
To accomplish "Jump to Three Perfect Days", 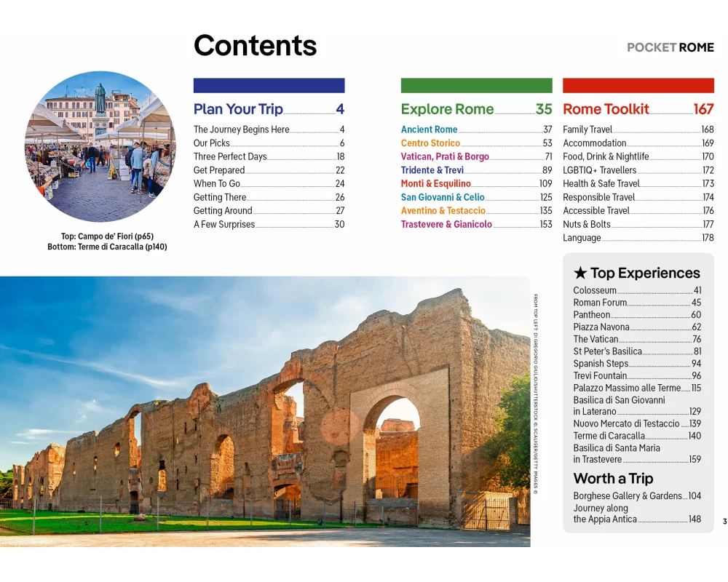I will 230,156.
